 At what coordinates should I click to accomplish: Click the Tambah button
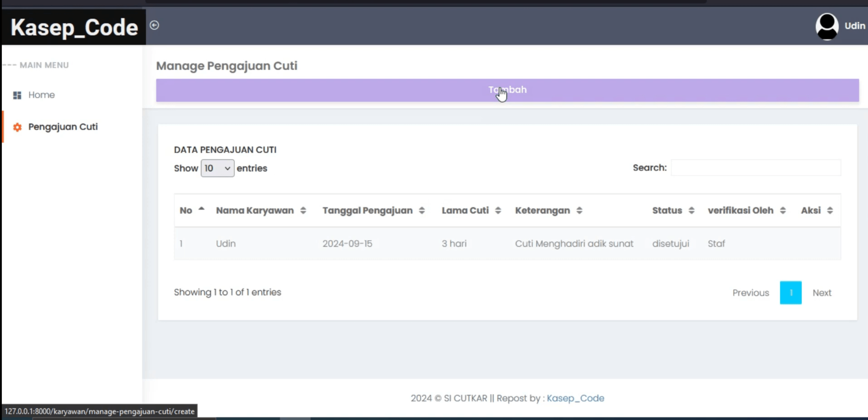pyautogui.click(x=507, y=90)
